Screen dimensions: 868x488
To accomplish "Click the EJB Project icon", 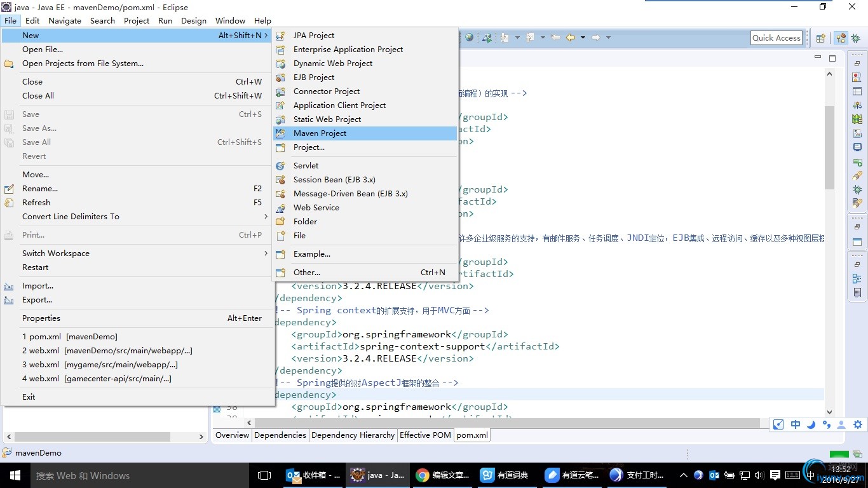I will [280, 78].
